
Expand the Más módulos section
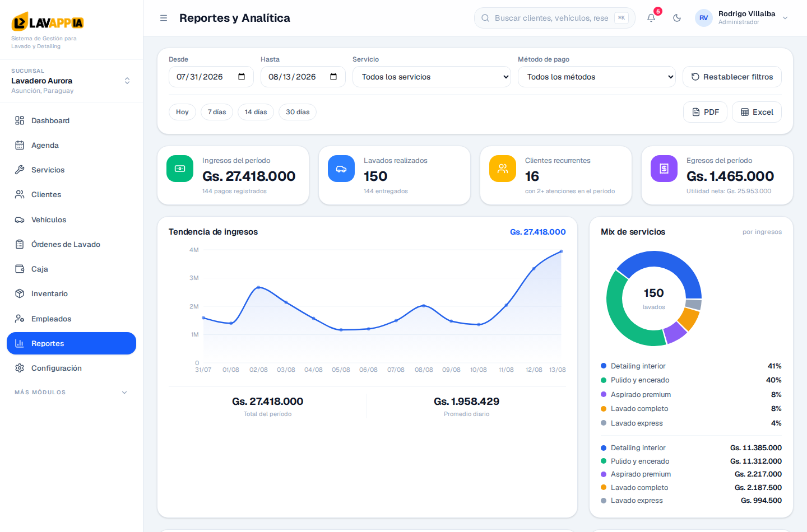click(x=71, y=393)
